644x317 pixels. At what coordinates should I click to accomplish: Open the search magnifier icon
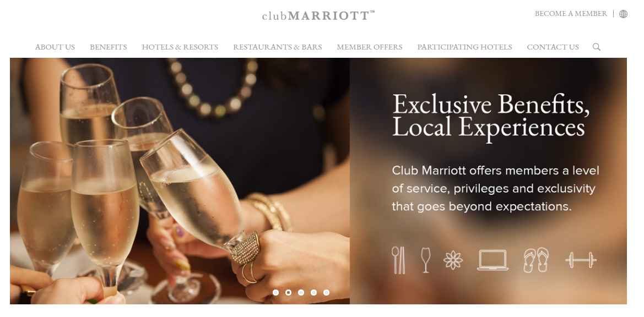coord(597,47)
